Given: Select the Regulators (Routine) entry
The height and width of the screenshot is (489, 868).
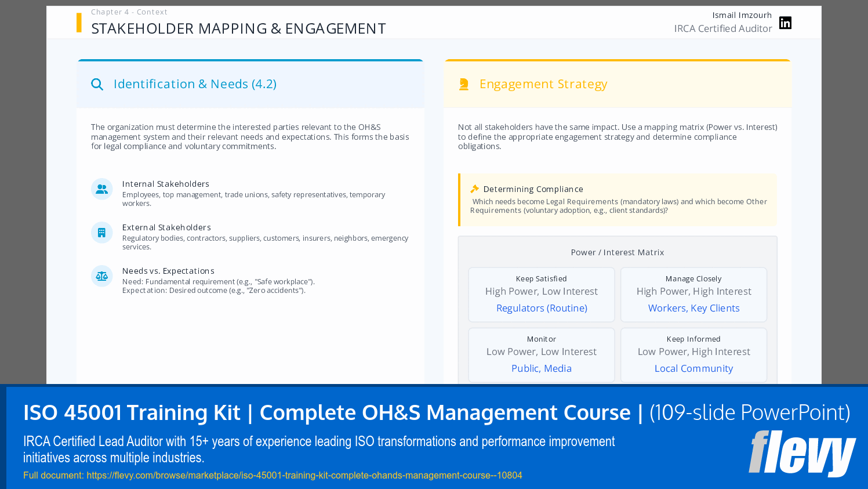Looking at the screenshot, I should coord(541,307).
